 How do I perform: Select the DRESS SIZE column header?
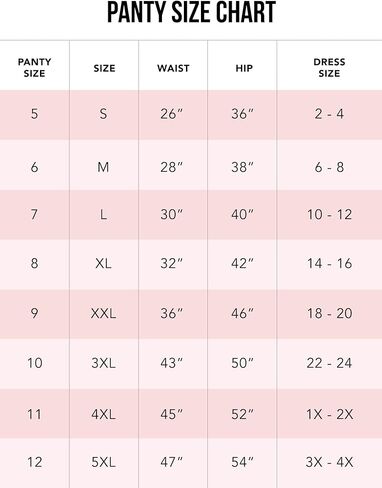pos(329,68)
